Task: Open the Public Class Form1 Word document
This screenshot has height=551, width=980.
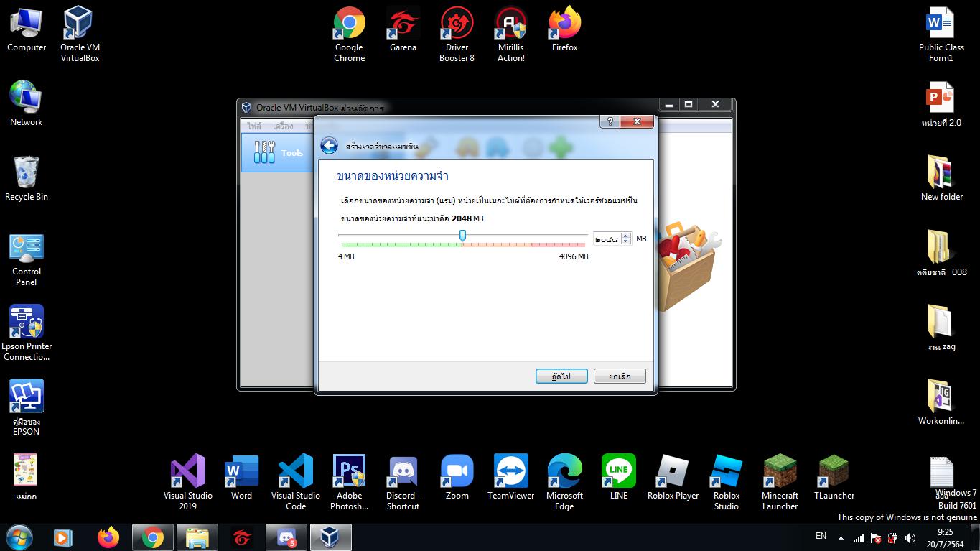Action: (941, 34)
